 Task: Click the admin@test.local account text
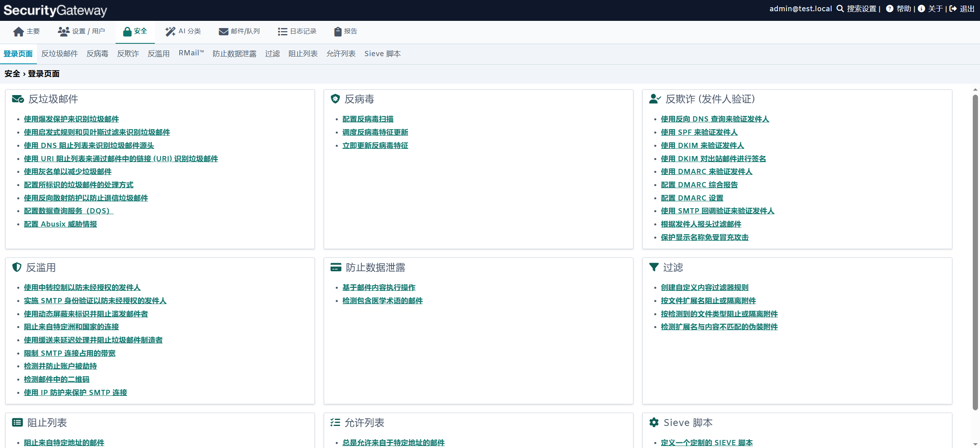pos(801,9)
